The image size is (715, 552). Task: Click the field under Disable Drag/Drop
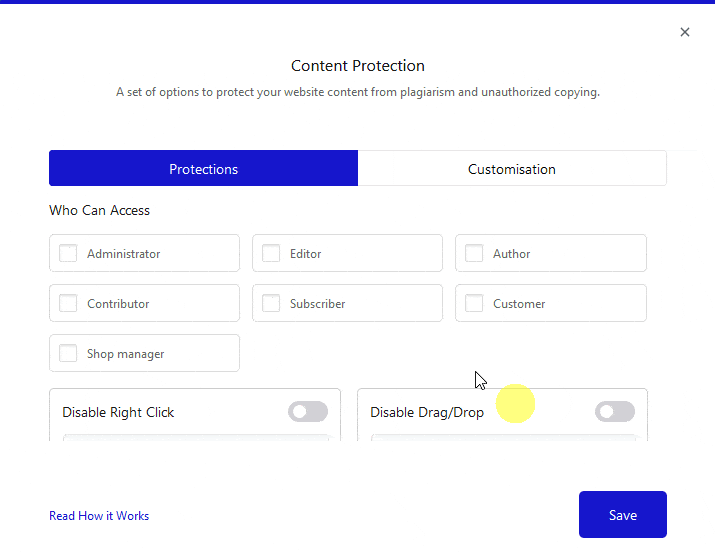502,438
